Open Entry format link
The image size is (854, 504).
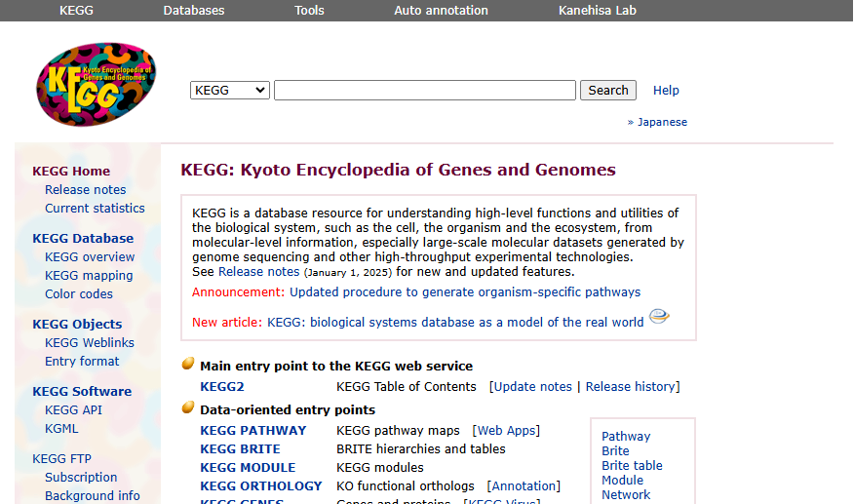click(x=82, y=362)
